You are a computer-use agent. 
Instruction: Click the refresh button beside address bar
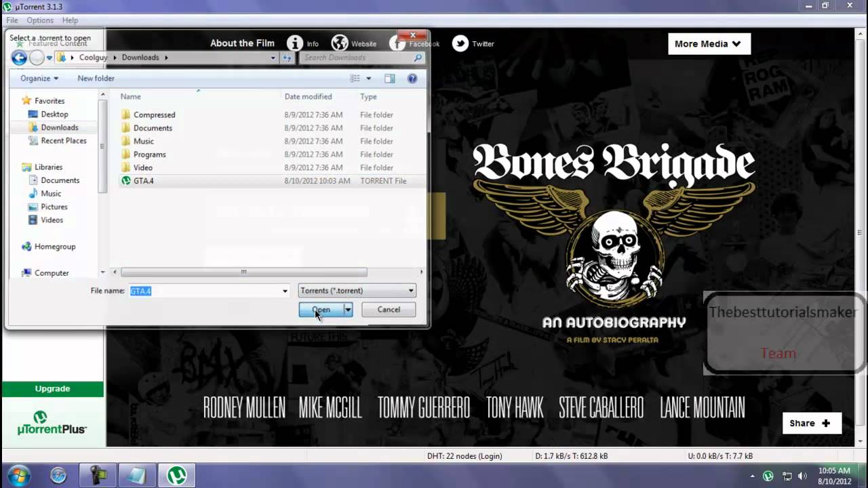tap(288, 58)
